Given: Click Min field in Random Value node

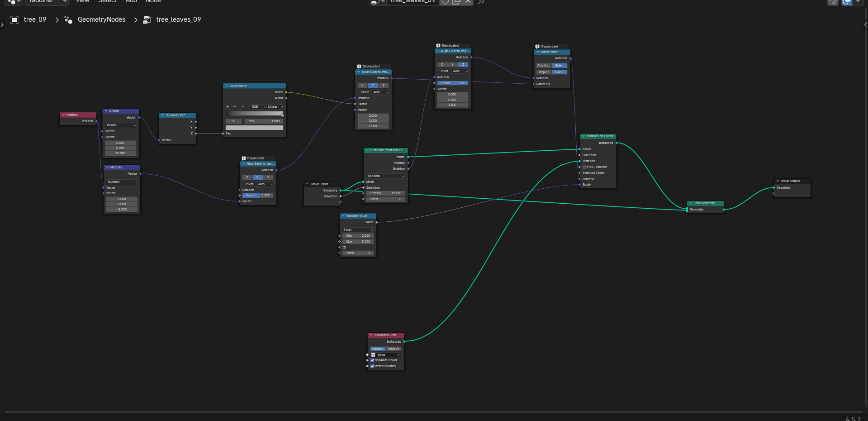Looking at the screenshot, I should point(358,236).
